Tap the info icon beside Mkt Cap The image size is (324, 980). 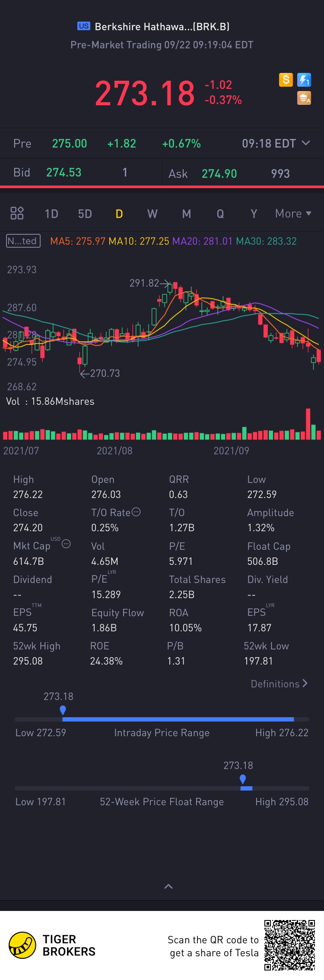[66, 544]
